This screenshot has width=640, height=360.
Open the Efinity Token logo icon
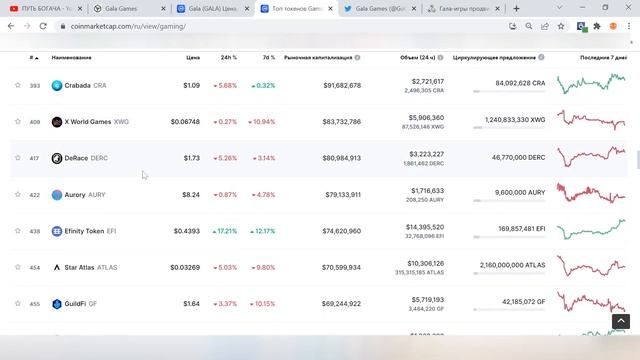click(x=57, y=231)
